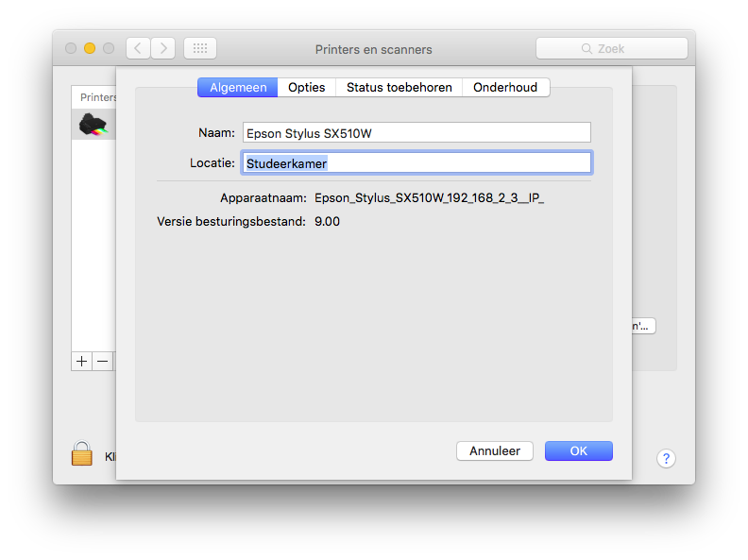Open the Status toebehoren tab

[399, 87]
